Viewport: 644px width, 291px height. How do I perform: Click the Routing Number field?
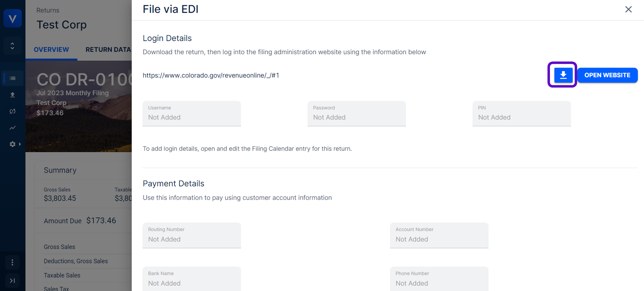tap(192, 235)
